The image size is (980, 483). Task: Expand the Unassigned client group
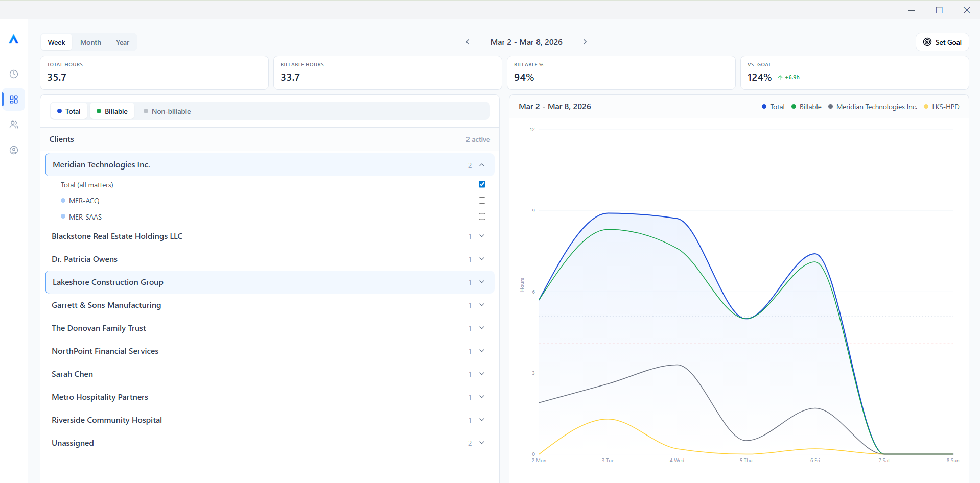481,443
